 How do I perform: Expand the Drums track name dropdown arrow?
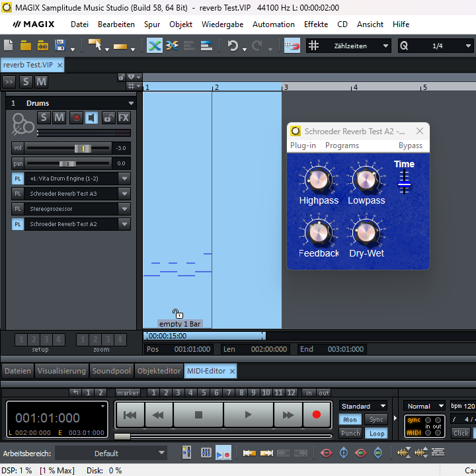pyautogui.click(x=131, y=103)
